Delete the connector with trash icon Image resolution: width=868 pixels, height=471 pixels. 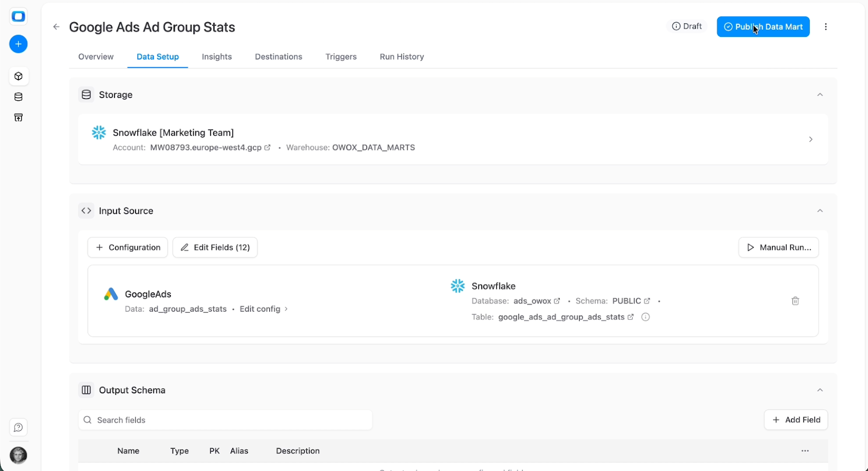[795, 301]
